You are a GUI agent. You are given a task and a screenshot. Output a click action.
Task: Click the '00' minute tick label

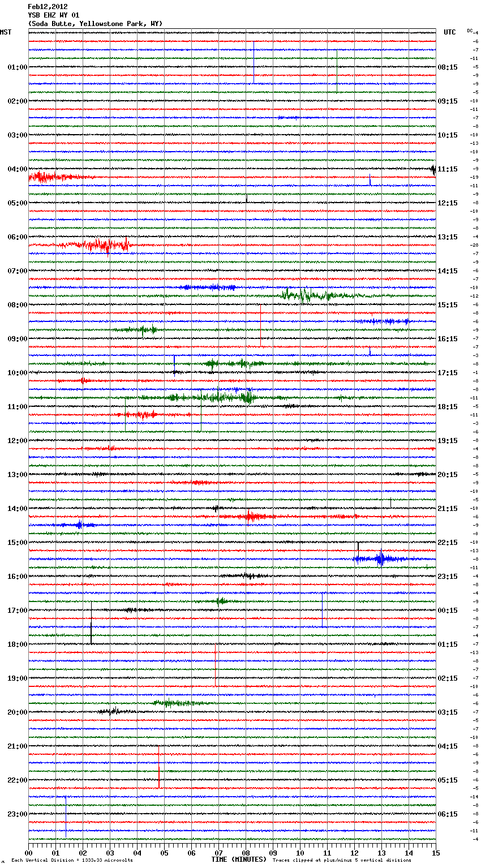click(28, 853)
